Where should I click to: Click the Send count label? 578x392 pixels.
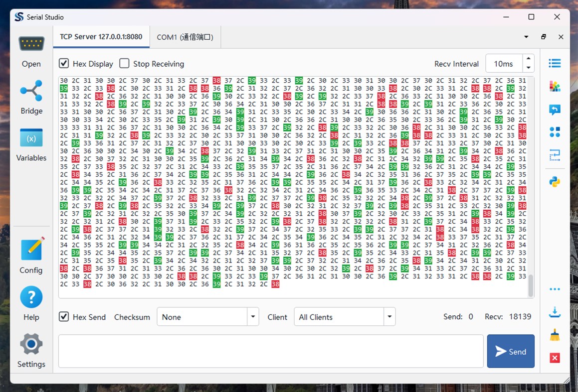(x=453, y=317)
